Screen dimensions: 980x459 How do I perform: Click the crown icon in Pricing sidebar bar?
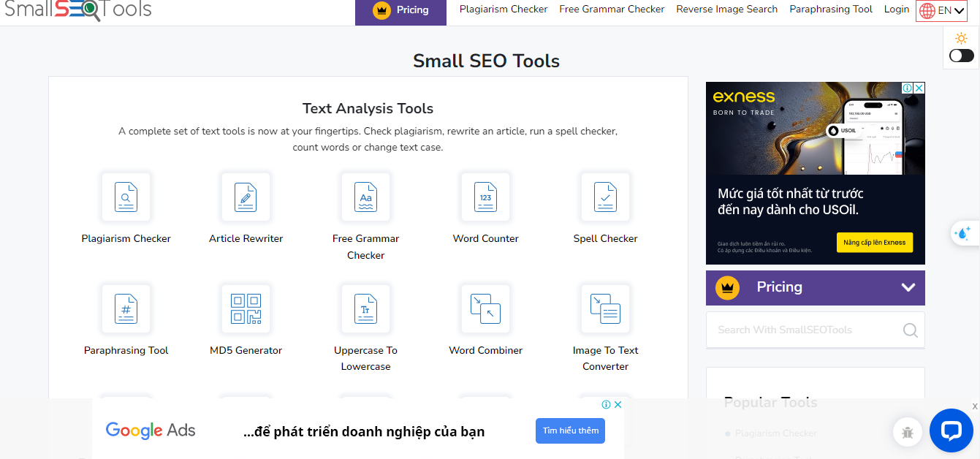coord(727,287)
